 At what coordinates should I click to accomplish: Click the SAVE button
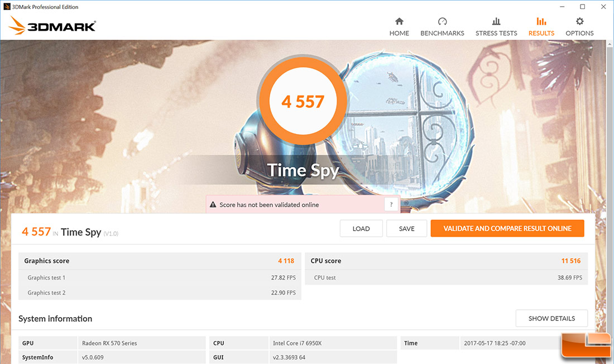click(x=406, y=228)
